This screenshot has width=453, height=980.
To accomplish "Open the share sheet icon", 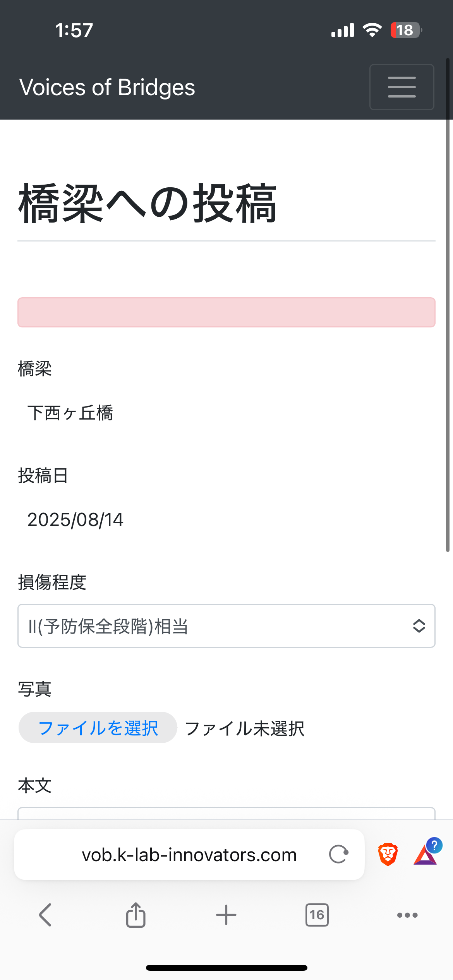I will click(136, 915).
